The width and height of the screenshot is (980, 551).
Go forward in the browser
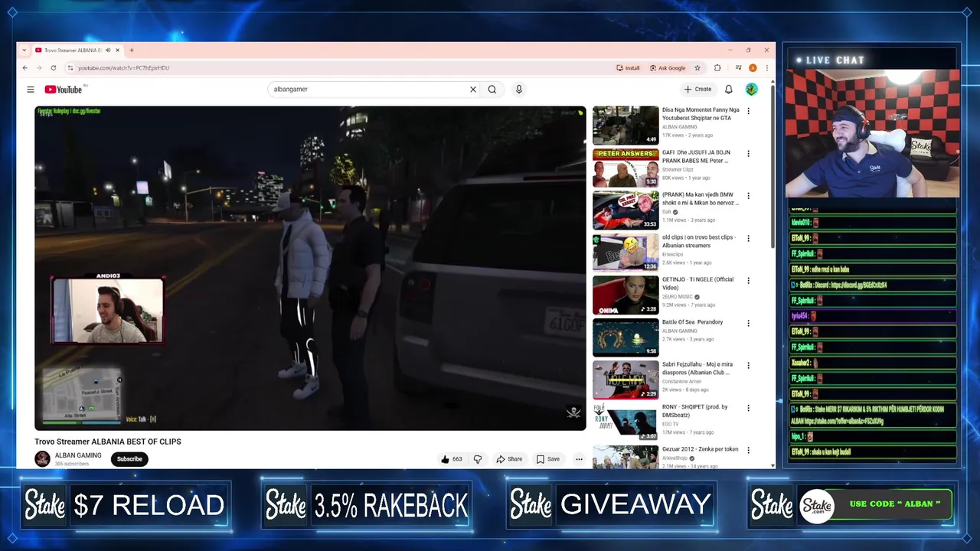coord(39,68)
